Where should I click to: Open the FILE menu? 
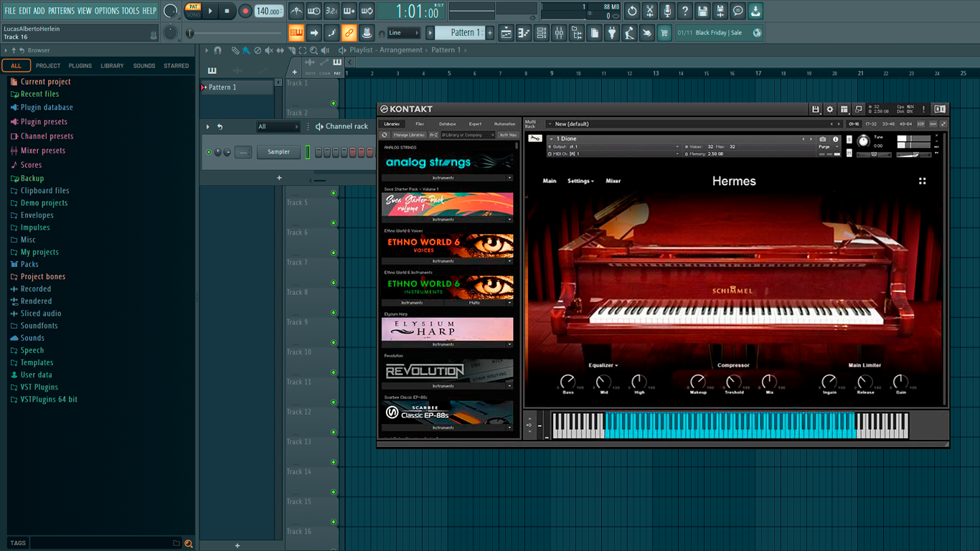tap(10, 11)
